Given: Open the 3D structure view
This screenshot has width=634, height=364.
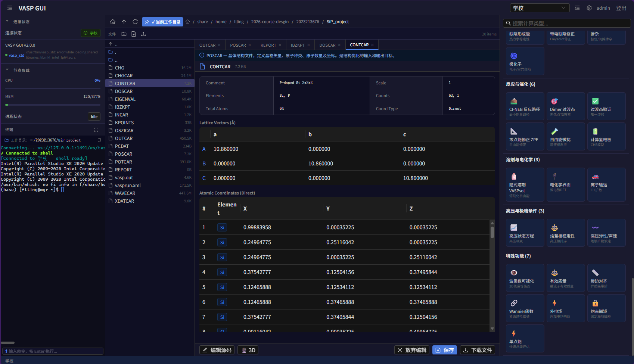Looking at the screenshot, I should [248, 350].
